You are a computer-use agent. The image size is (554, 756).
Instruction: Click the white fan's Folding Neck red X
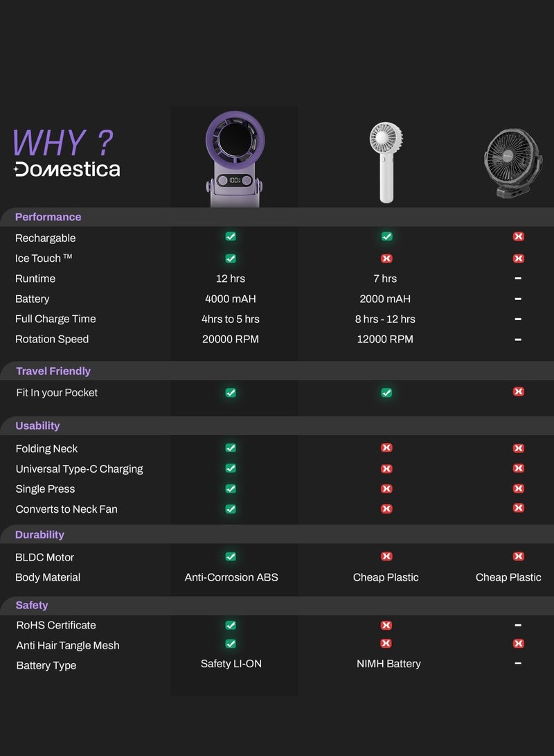pyautogui.click(x=386, y=448)
